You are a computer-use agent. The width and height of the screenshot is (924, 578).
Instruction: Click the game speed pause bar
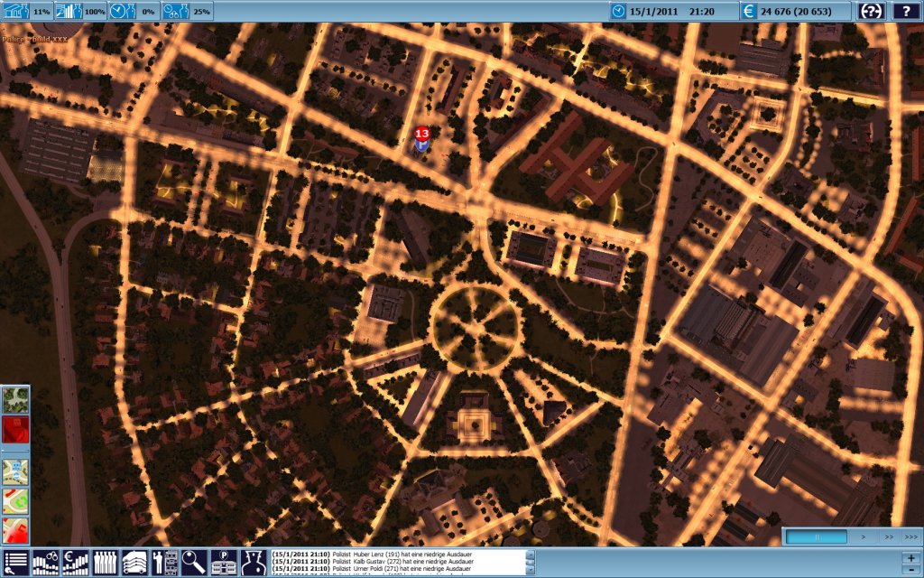[x=816, y=536]
